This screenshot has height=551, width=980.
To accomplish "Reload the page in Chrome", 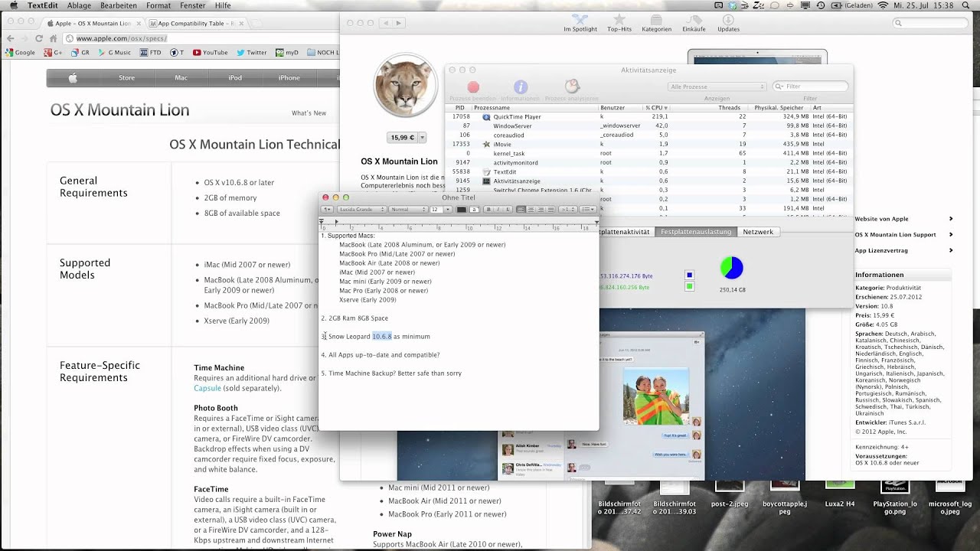I will pyautogui.click(x=39, y=38).
